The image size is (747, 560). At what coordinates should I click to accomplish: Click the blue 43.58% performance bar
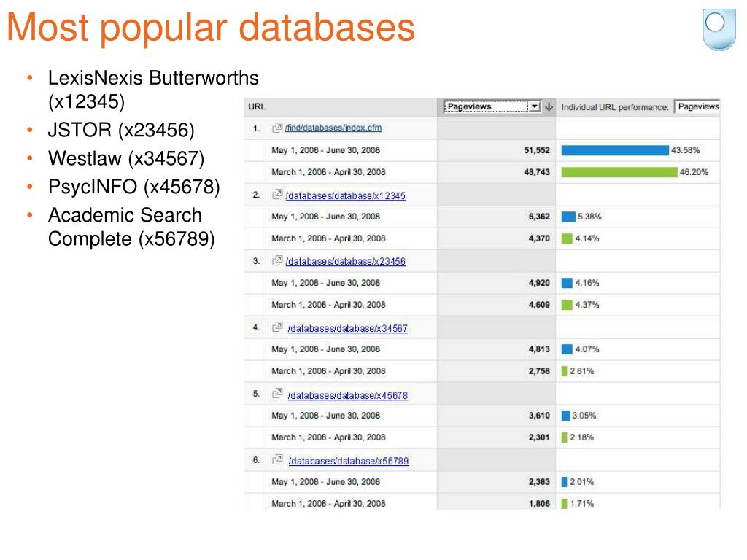(x=615, y=150)
